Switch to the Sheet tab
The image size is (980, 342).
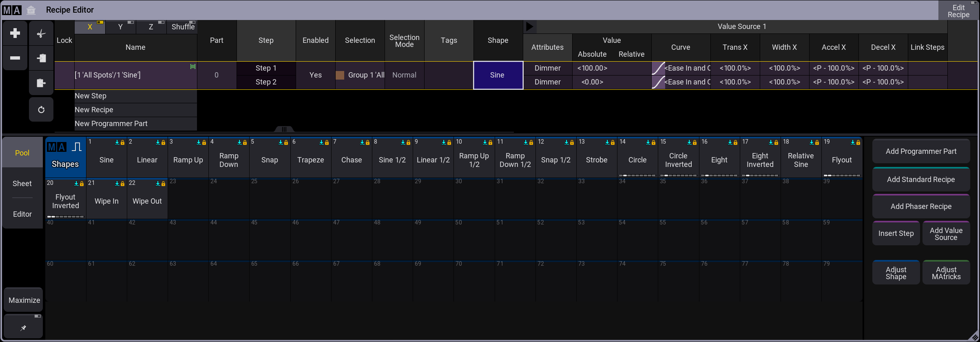pyautogui.click(x=22, y=184)
